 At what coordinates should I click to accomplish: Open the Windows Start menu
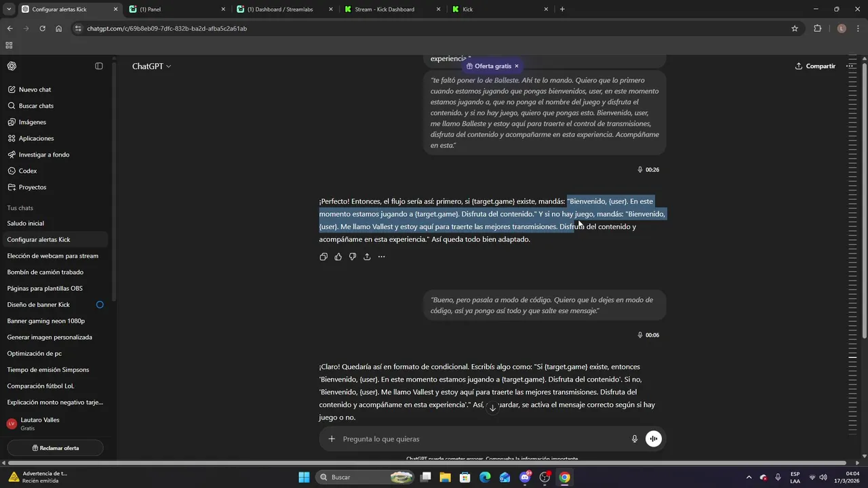point(304,477)
